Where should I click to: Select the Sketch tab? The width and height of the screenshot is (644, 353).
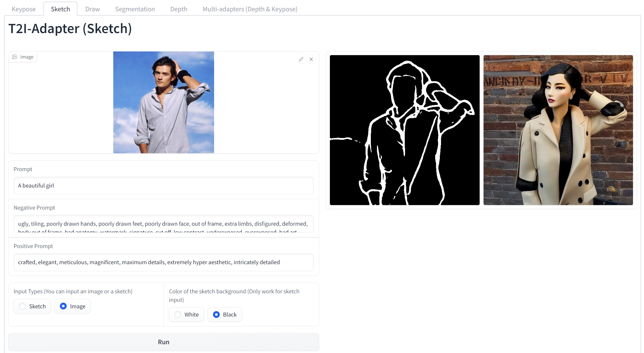click(x=60, y=9)
